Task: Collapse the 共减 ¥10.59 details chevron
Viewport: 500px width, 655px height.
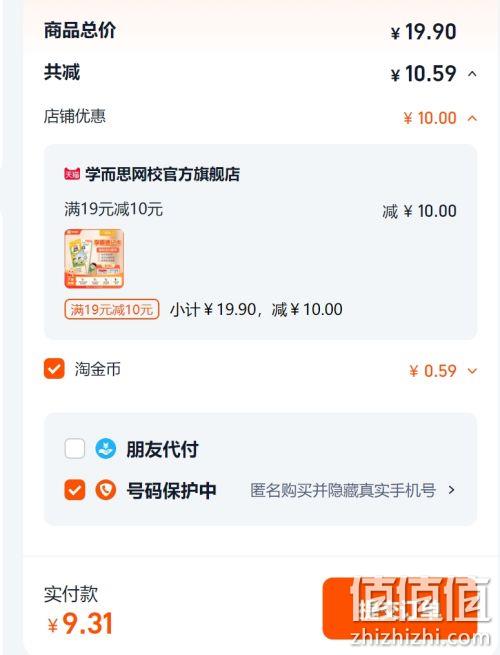Action: tap(472, 74)
